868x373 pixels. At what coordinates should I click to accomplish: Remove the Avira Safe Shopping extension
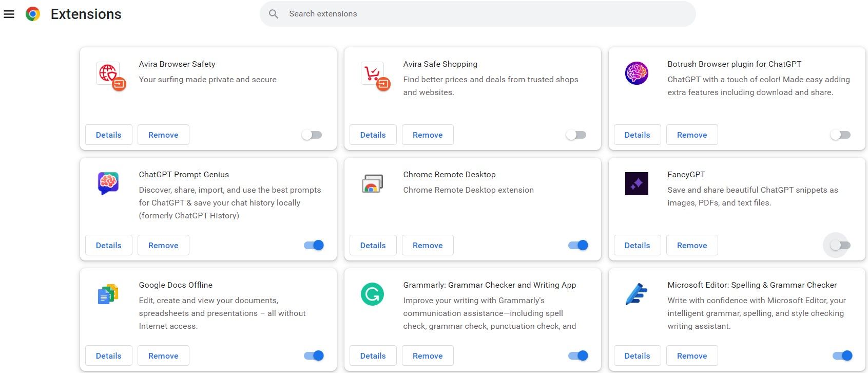(x=428, y=135)
